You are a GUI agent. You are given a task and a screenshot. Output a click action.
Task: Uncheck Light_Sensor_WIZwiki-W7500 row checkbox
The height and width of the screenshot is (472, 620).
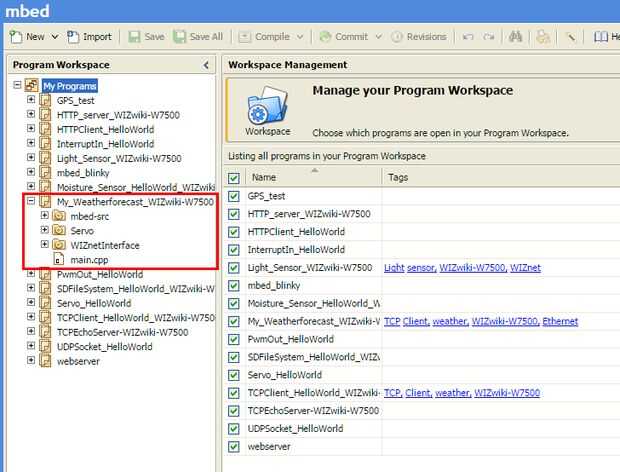click(234, 268)
